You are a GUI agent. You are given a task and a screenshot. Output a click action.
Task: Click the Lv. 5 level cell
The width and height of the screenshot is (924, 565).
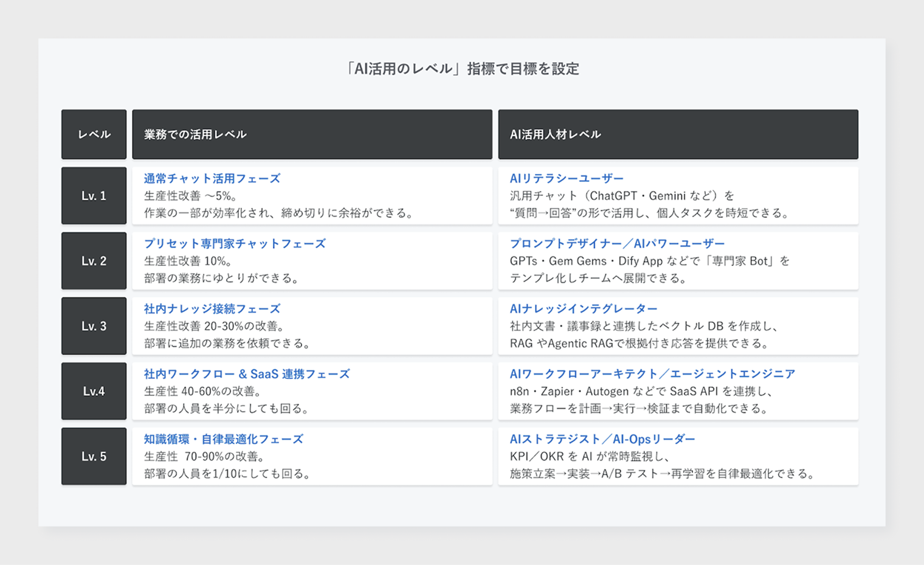tap(94, 456)
